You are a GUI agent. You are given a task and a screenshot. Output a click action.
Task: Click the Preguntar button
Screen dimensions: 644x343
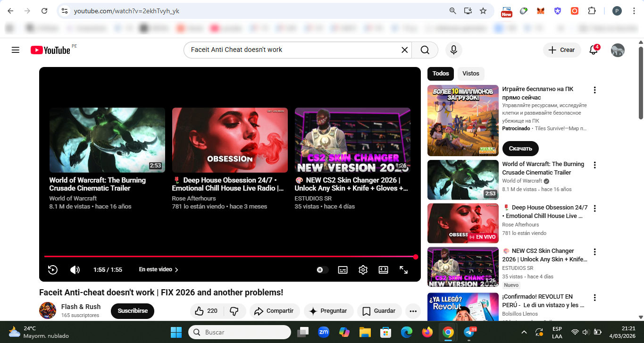(x=328, y=311)
